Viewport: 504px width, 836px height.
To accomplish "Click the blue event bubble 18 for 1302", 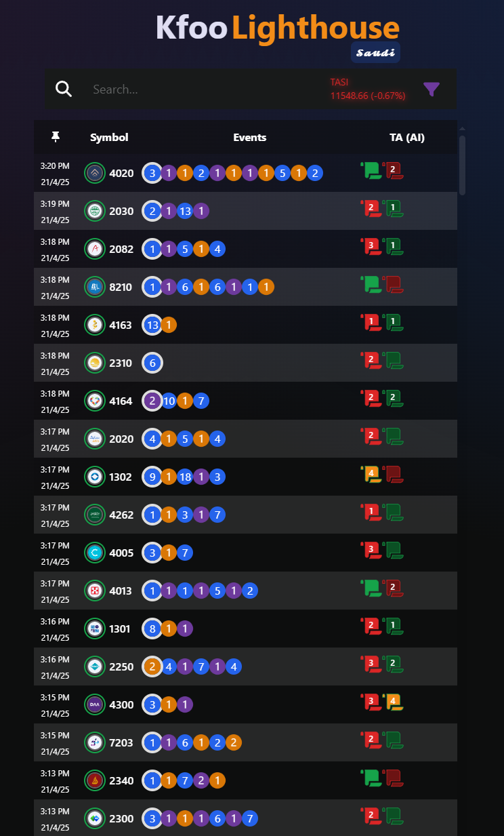I will pyautogui.click(x=185, y=477).
